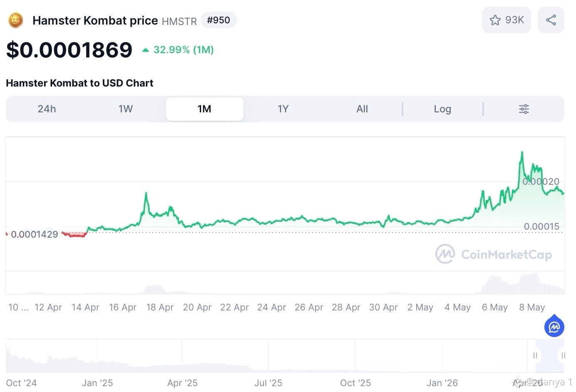The width and height of the screenshot is (576, 392).
Task: Toggle Log scale on the chart
Action: [442, 109]
